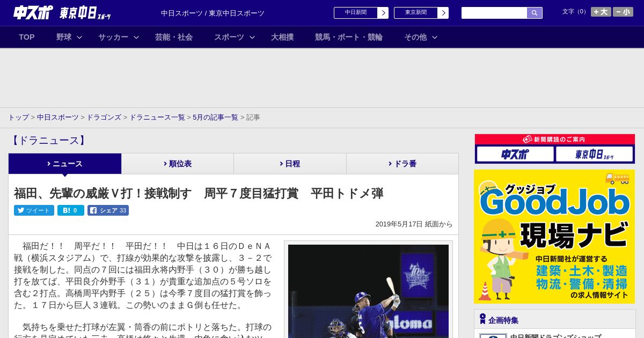Click the 東京中日スポーツ logo in header
644x338 pixels.
tap(85, 13)
